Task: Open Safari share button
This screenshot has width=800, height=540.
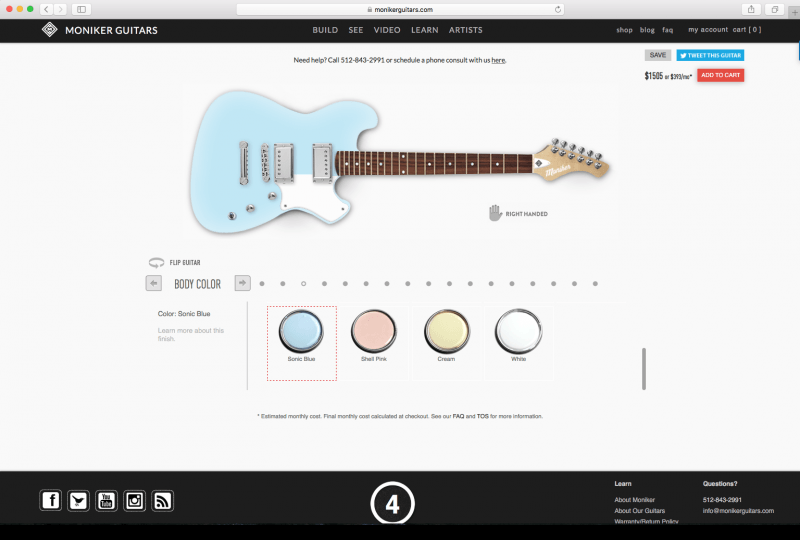Action: 751,9
